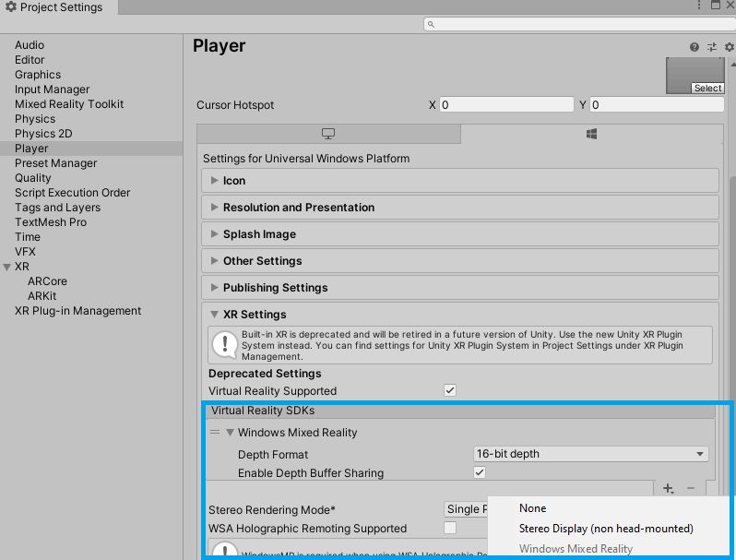The image size is (736, 560).
Task: Expand the Splash Image section
Action: point(460,234)
